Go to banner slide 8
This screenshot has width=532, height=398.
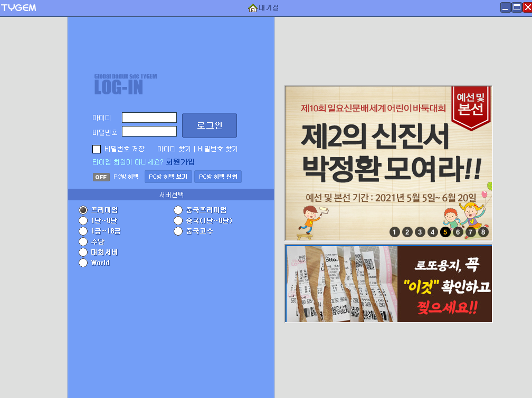click(483, 232)
